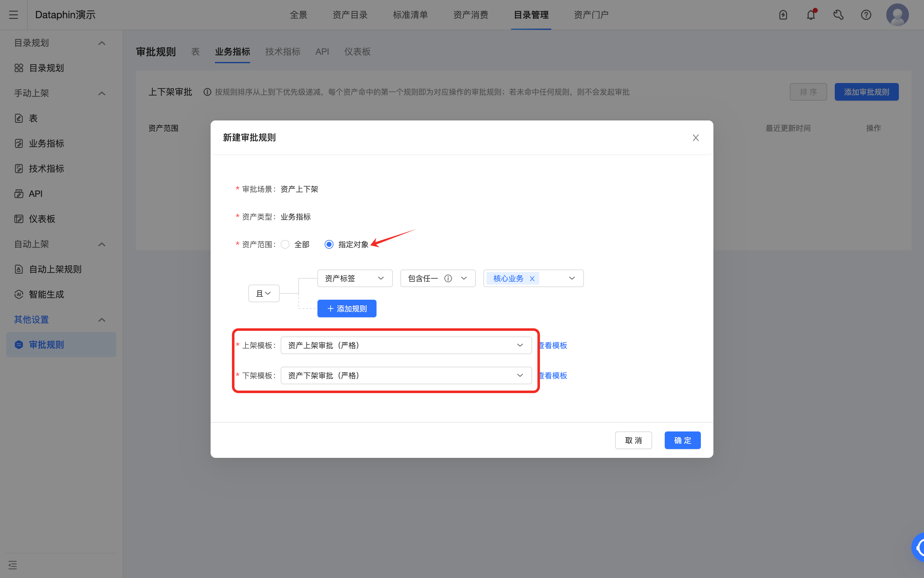The height and width of the screenshot is (578, 924).
Task: Open the 上架模板 dropdown showing 资产上架审批（严格）
Action: point(406,345)
